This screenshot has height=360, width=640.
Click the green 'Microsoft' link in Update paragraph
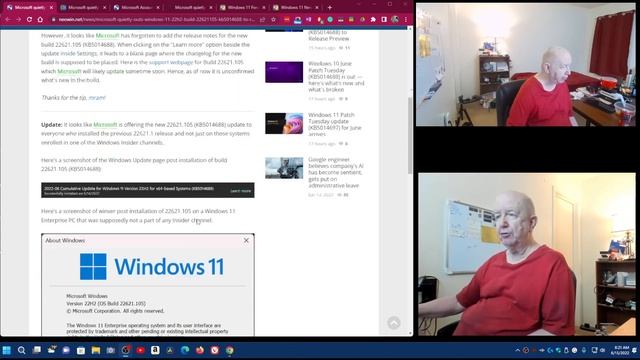pyautogui.click(x=105, y=124)
